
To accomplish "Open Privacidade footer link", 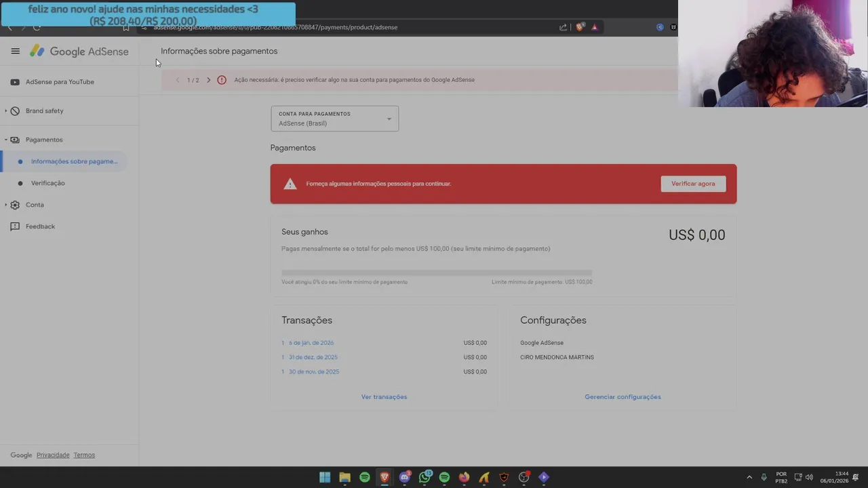I will coord(53,455).
